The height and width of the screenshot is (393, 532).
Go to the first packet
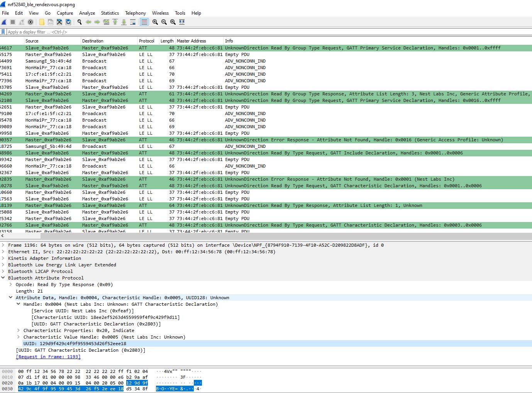point(115,22)
